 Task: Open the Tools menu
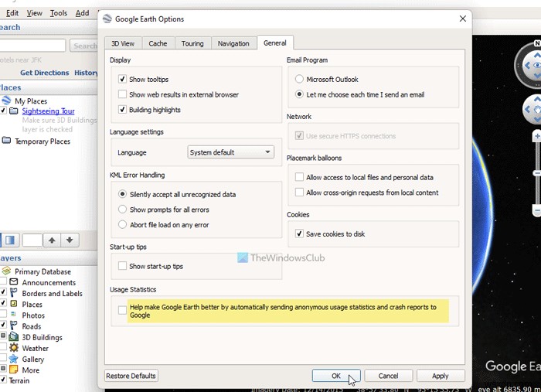[59, 13]
